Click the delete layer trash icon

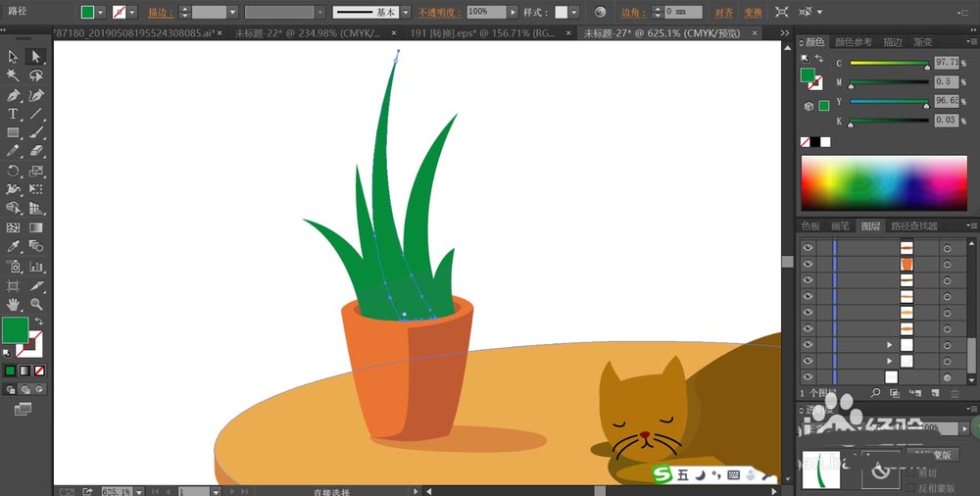pos(955,393)
